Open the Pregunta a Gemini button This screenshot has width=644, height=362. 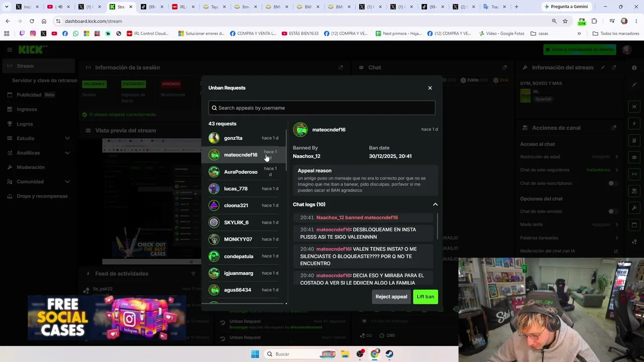tap(566, 7)
